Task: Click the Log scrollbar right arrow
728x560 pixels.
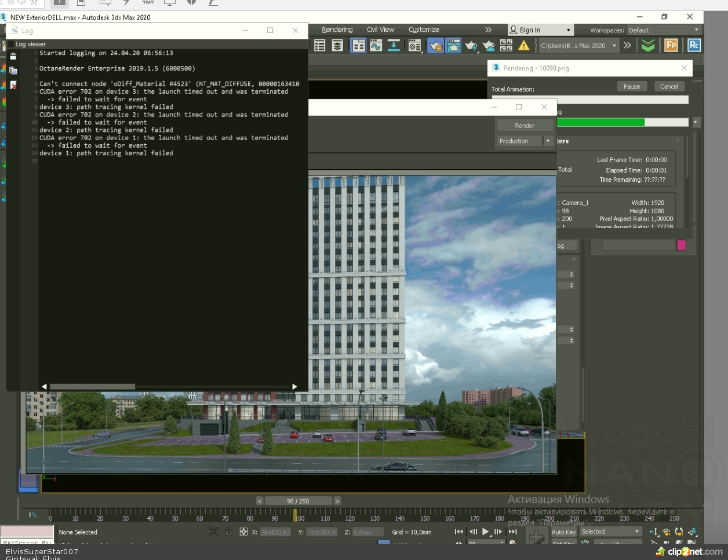Action: [294, 386]
